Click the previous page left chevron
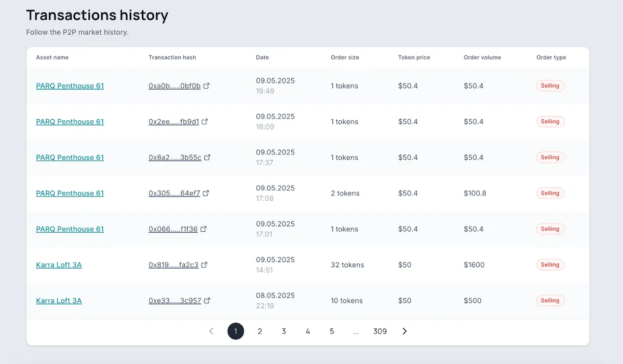The height and width of the screenshot is (364, 623). coord(211,331)
